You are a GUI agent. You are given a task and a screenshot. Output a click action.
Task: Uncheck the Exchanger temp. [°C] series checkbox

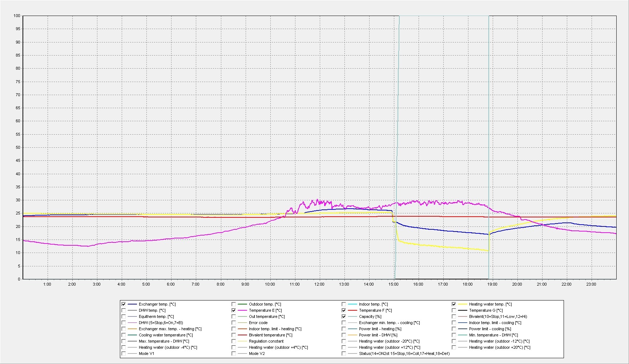(x=124, y=304)
